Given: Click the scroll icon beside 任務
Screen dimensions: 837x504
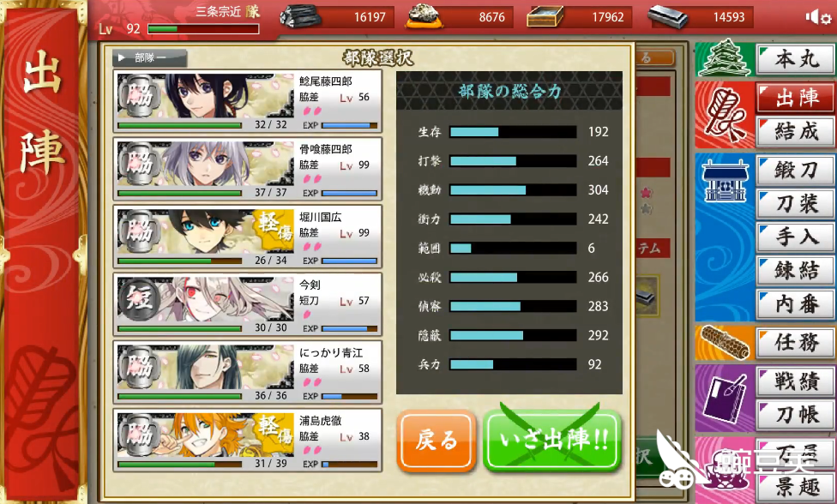Looking at the screenshot, I should [725, 342].
